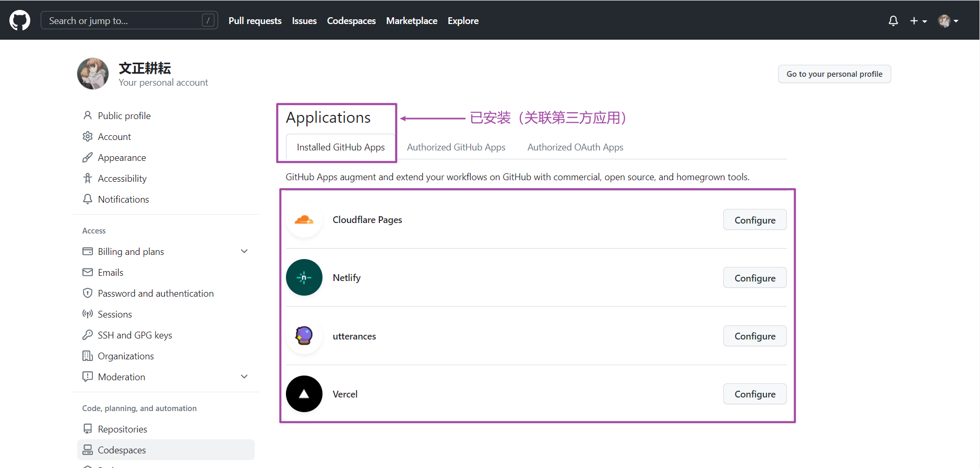The width and height of the screenshot is (980, 468).
Task: Click the Netlify app icon
Action: 304,278
